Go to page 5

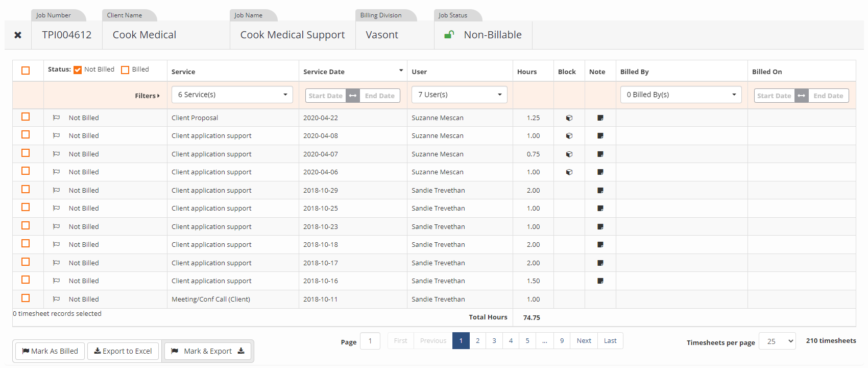[x=527, y=341]
